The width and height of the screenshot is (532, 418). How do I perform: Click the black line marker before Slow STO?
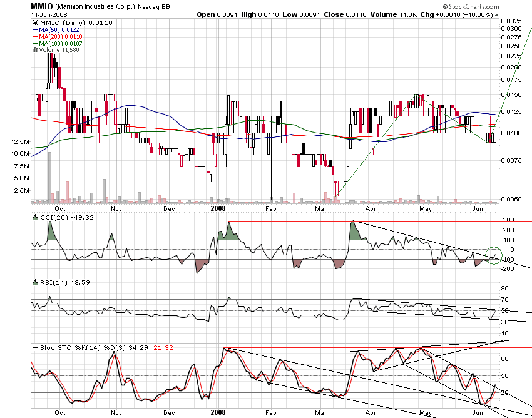click(35, 347)
